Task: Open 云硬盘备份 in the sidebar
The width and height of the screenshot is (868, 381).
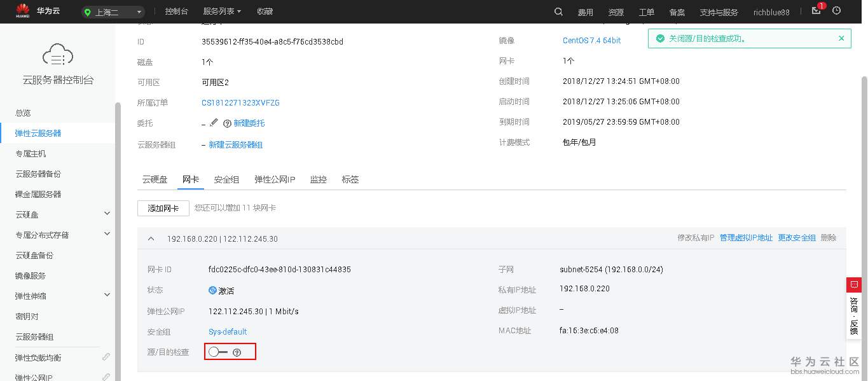Action: 34,255
